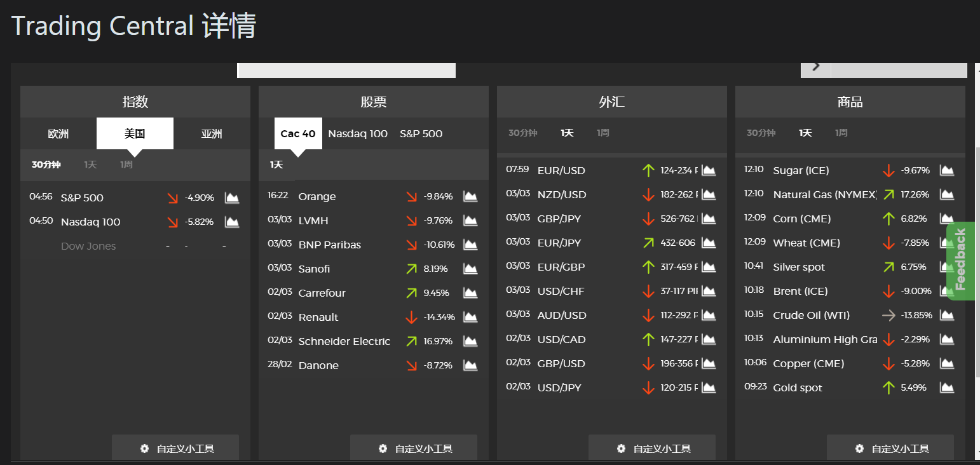
Task: Open the chart icon for Crude Oil (WTI)
Action: point(947,315)
